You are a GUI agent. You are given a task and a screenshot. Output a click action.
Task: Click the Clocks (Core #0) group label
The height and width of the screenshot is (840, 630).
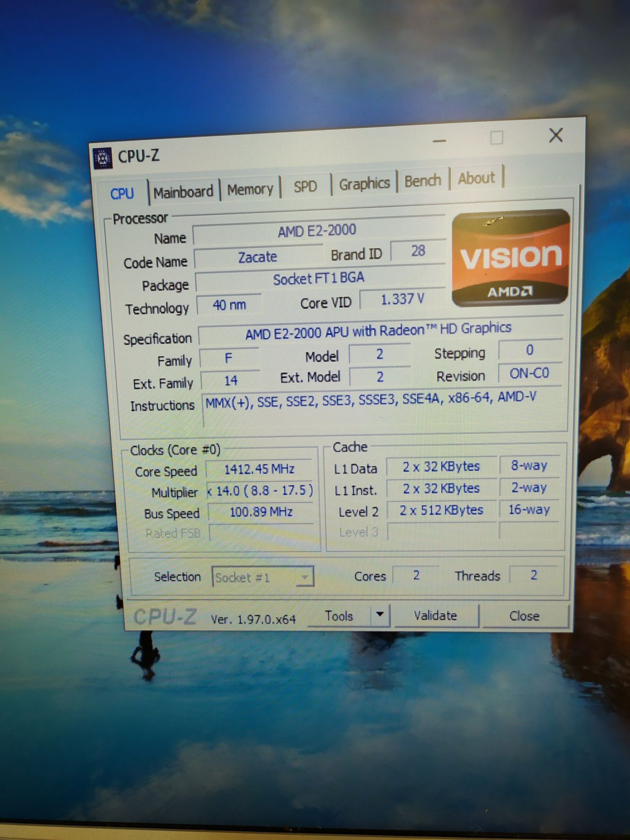coord(175,450)
